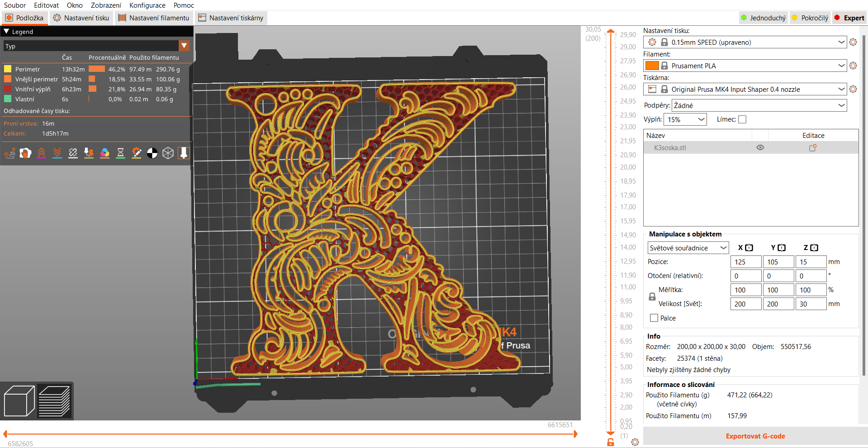868x448 pixels.
Task: Show deretractions using down-arrows icon
Action: [57, 153]
